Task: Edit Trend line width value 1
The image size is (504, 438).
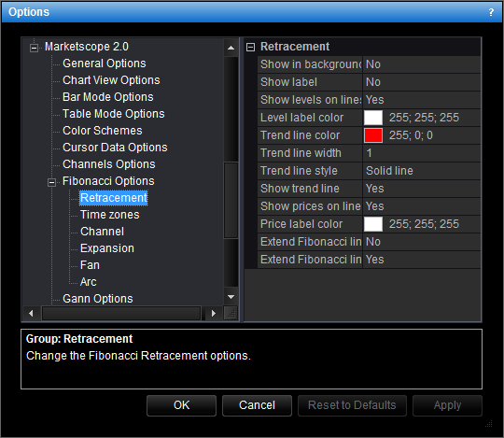Action: 422,153
